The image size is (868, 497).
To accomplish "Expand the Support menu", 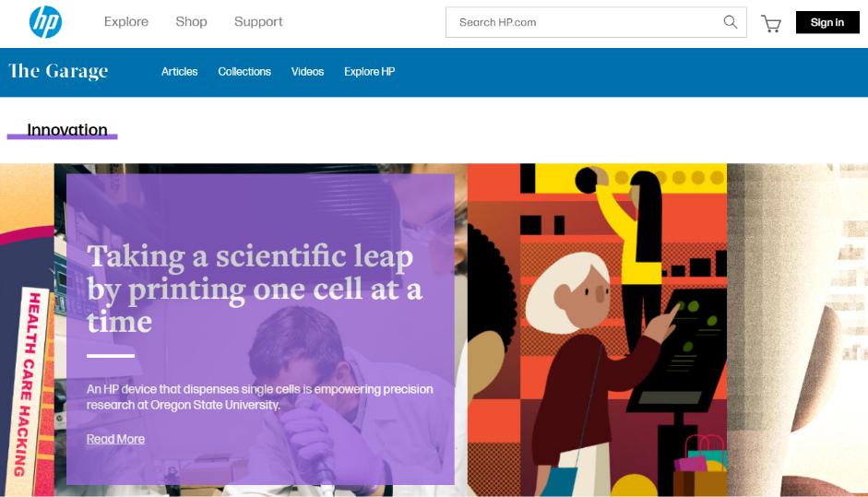I will [x=258, y=22].
